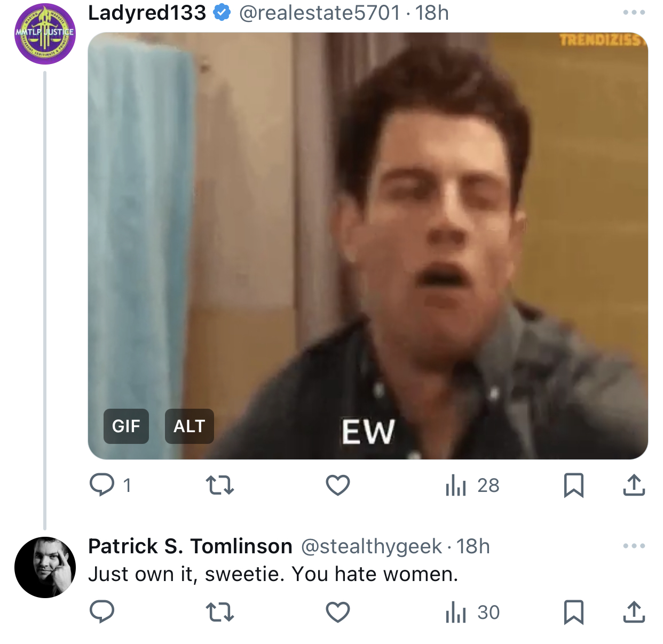663x644 pixels.
Task: Bookmark Ladyred133's tweet
Action: (x=574, y=485)
